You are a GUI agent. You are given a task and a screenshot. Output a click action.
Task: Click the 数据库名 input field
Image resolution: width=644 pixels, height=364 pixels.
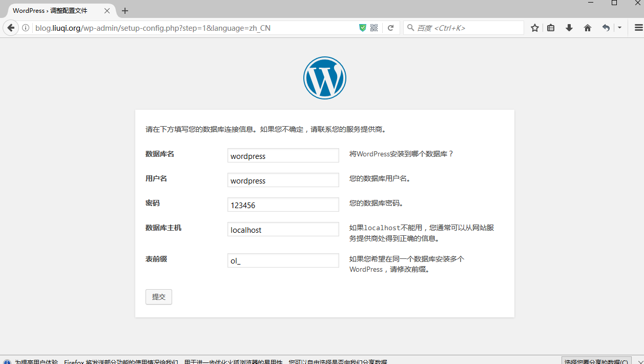pyautogui.click(x=283, y=155)
